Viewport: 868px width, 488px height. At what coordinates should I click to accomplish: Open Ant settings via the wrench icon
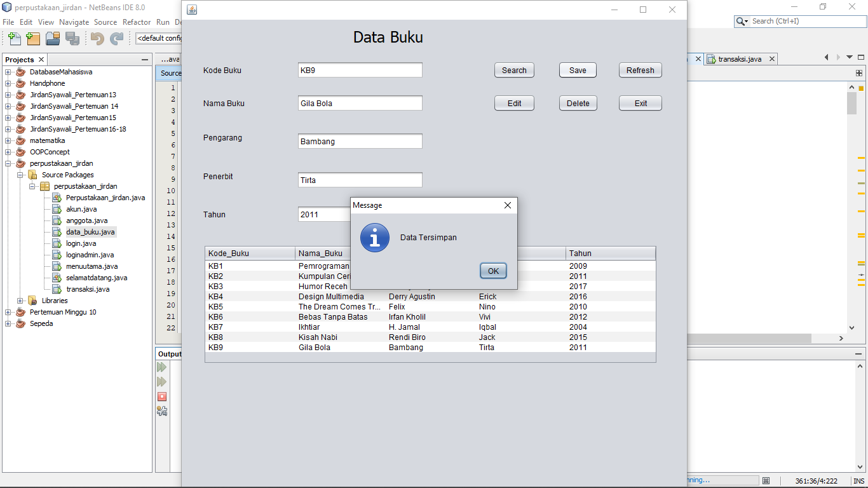[162, 411]
